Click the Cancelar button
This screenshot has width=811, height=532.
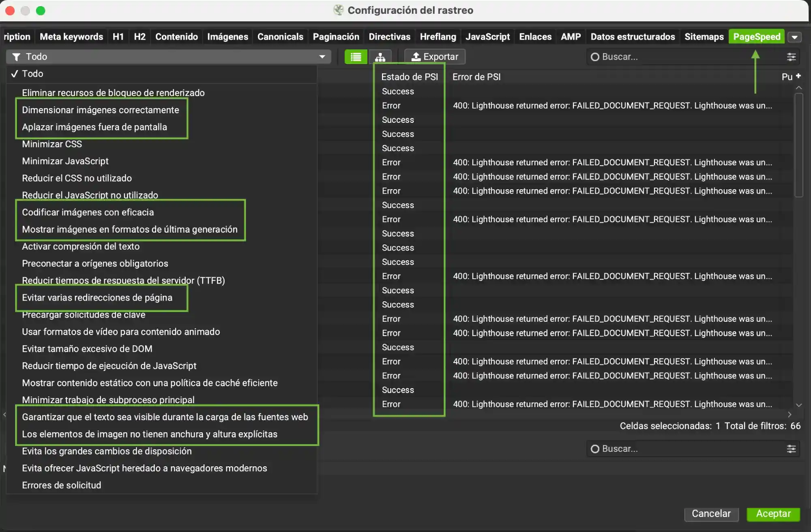[x=711, y=513]
